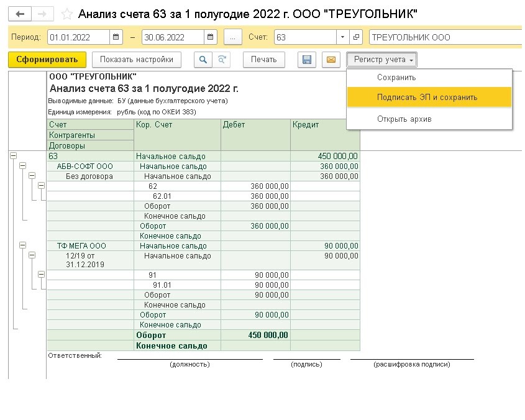Open the Регистр учета dropdown menu
The image size is (525, 420).
381,60
